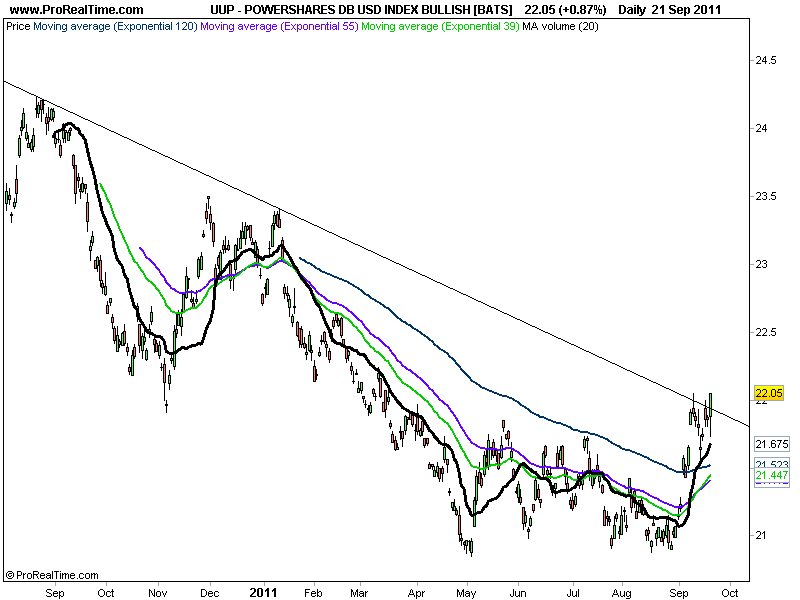This screenshot has height=600, width=800.
Task: Click the 24 price axis label
Action: tap(761, 128)
